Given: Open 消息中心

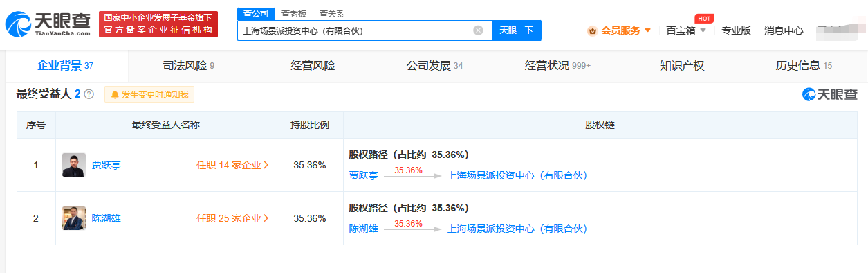Looking at the screenshot, I should (784, 30).
